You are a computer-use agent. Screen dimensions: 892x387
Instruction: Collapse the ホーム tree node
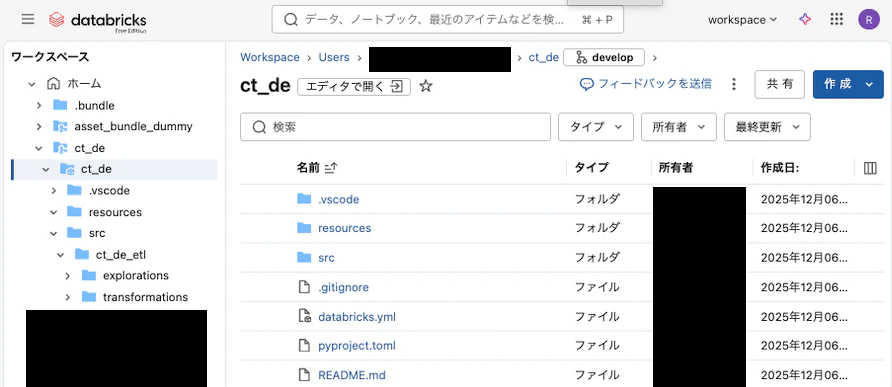32,84
